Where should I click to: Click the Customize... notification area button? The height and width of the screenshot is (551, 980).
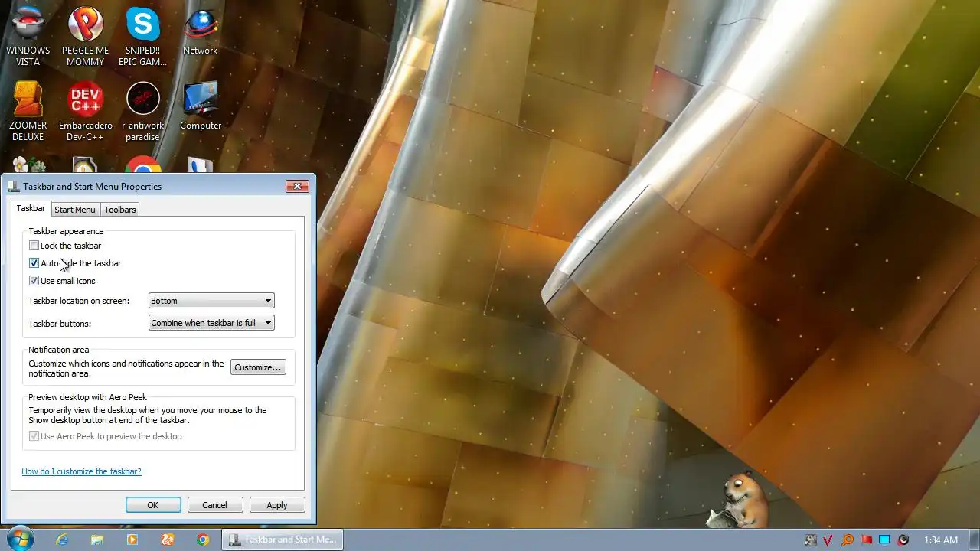[258, 367]
